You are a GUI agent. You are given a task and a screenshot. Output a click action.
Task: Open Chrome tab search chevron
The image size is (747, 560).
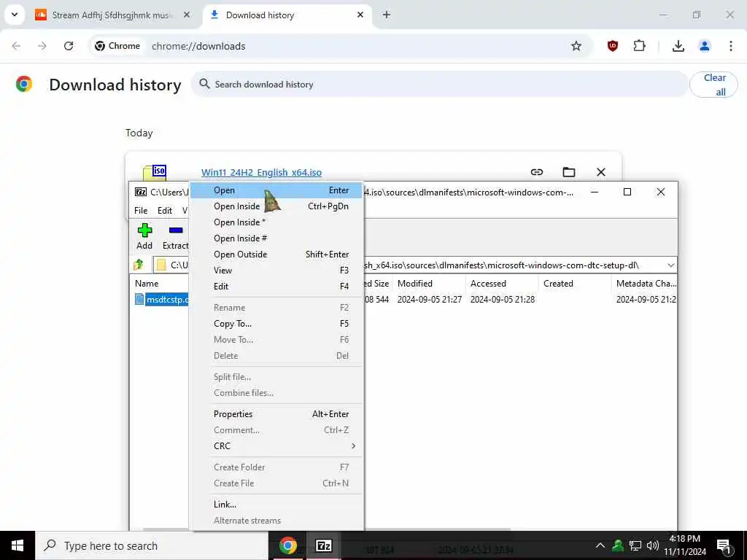[x=15, y=15]
